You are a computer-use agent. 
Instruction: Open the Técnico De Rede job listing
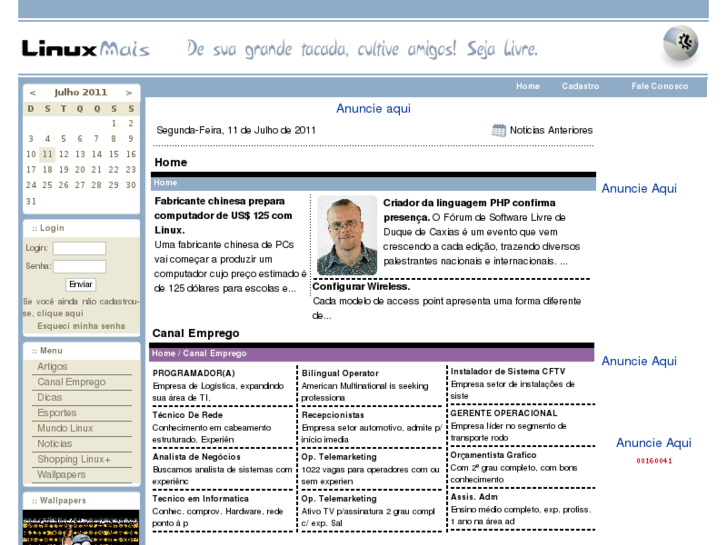pyautogui.click(x=188, y=415)
